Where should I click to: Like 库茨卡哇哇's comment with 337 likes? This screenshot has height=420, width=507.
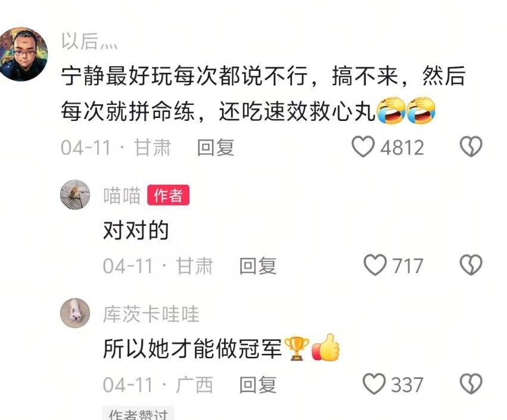[374, 384]
